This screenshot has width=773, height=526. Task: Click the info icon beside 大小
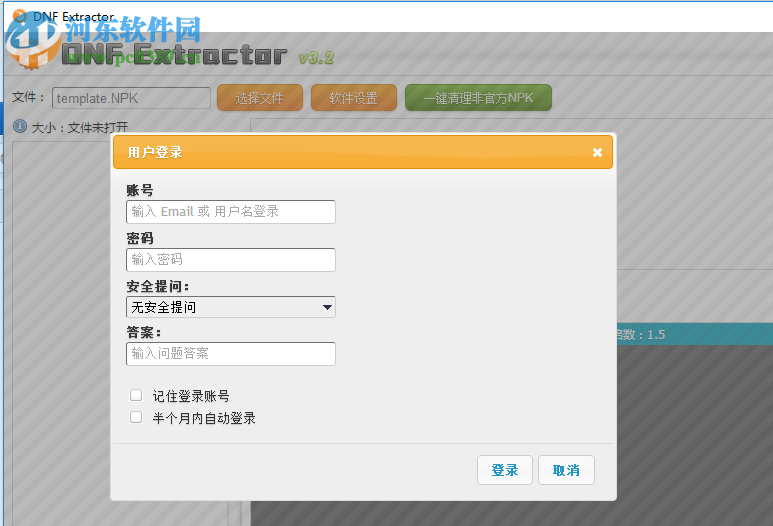[x=20, y=127]
